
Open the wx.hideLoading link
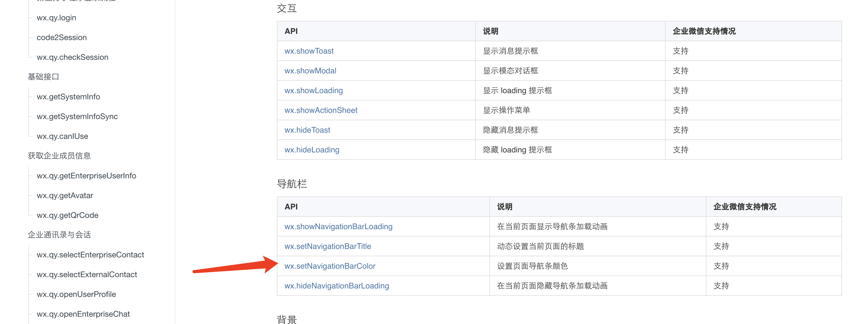click(x=312, y=150)
